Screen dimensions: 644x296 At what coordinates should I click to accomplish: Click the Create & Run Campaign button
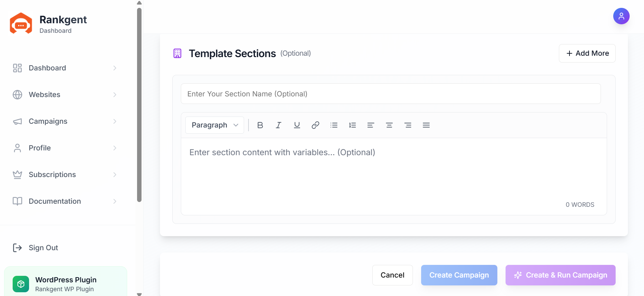coord(560,275)
